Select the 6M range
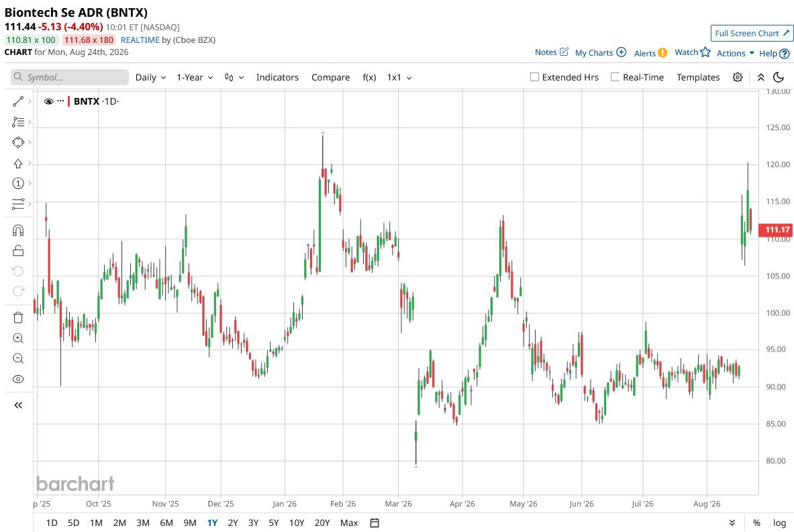This screenshot has width=794, height=532. click(166, 523)
